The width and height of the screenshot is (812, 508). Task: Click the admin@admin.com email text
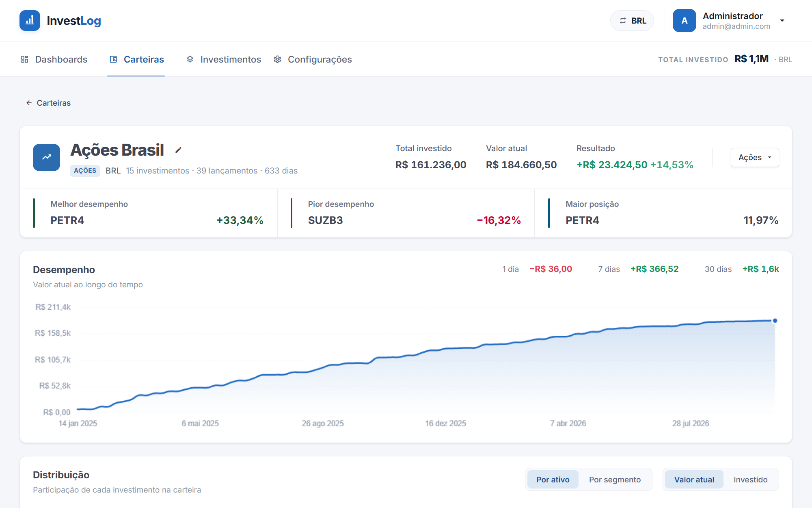[x=736, y=26]
